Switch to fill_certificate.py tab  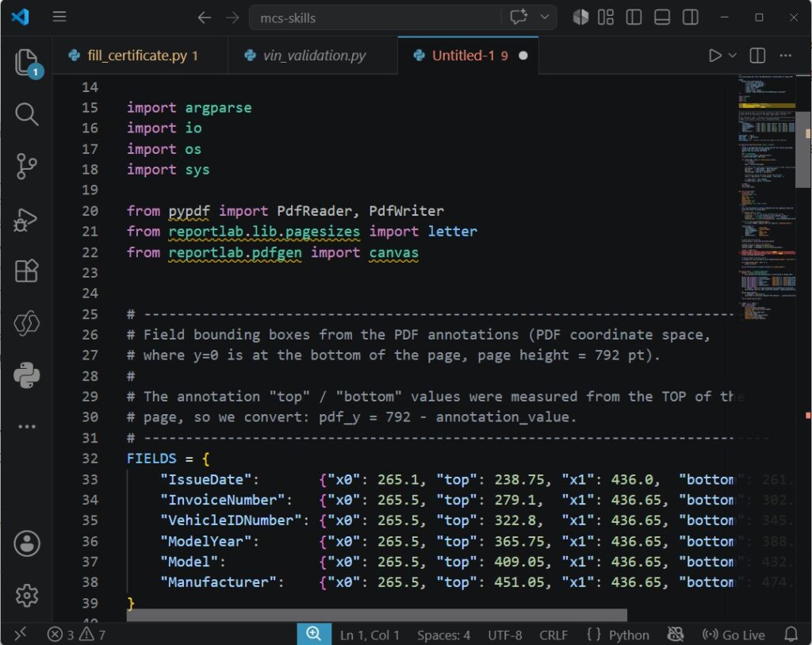(140, 56)
